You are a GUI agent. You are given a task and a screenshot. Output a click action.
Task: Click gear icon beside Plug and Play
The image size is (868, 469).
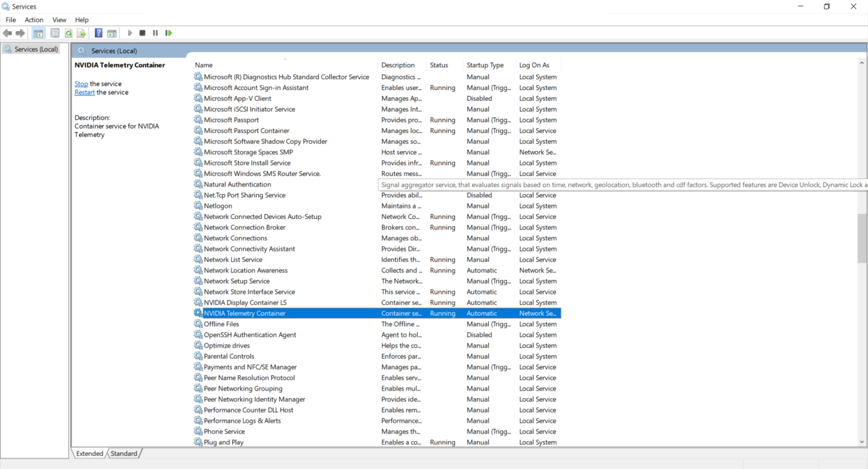[x=198, y=442]
